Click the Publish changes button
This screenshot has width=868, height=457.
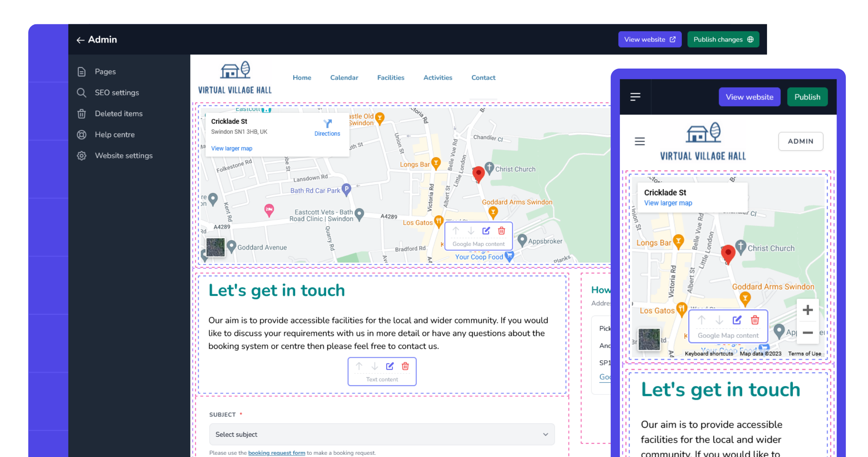tap(723, 39)
